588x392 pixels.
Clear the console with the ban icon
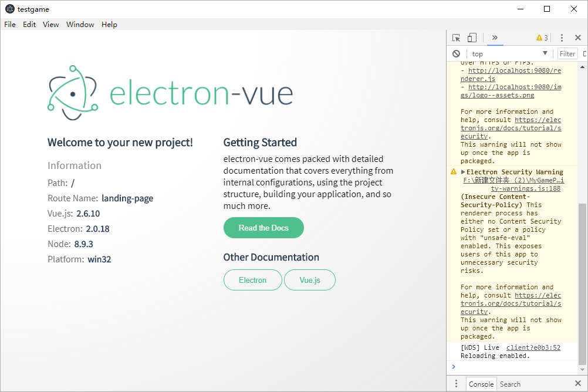tap(456, 53)
